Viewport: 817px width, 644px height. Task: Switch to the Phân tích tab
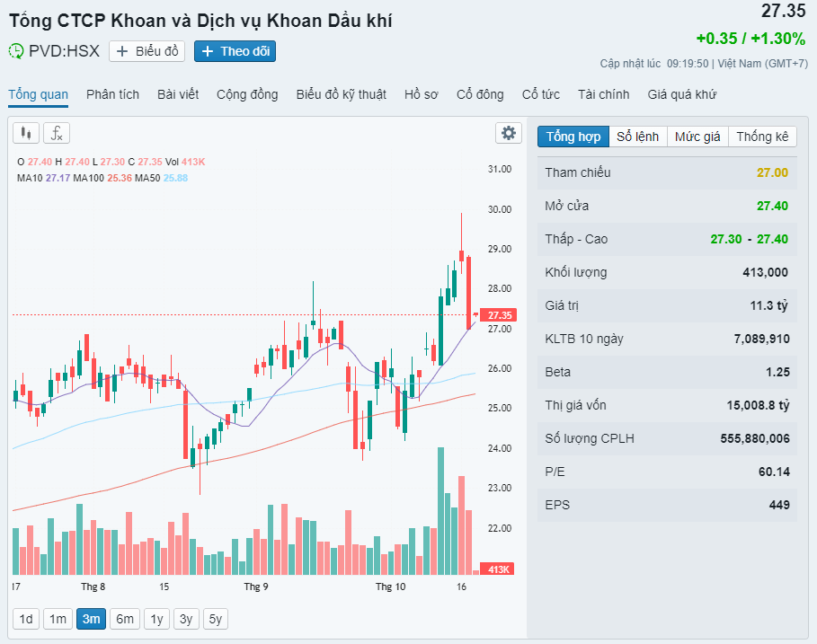pyautogui.click(x=112, y=94)
